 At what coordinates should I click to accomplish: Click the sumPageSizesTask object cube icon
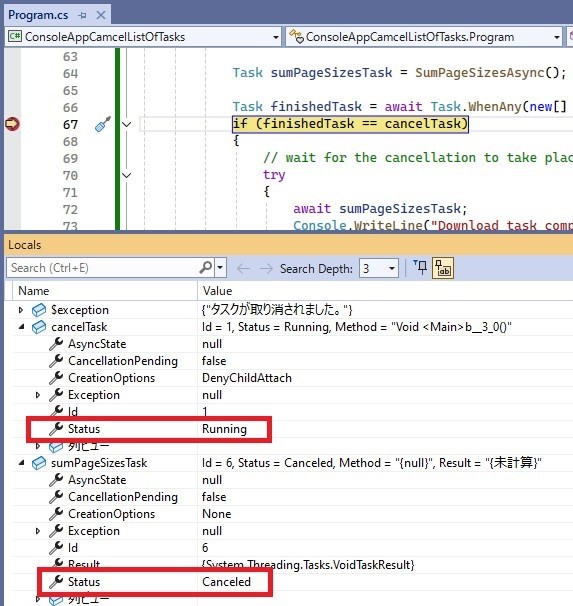pyautogui.click(x=39, y=463)
